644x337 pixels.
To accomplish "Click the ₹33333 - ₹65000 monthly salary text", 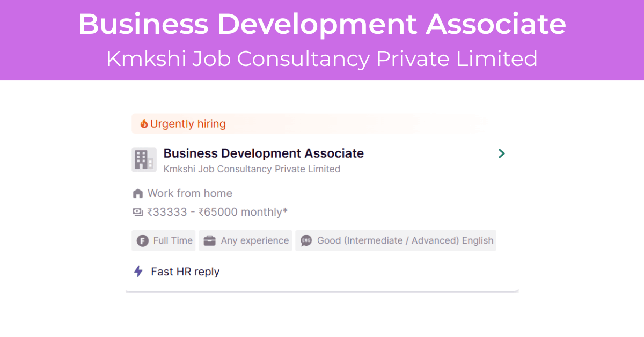I will pyautogui.click(x=217, y=212).
